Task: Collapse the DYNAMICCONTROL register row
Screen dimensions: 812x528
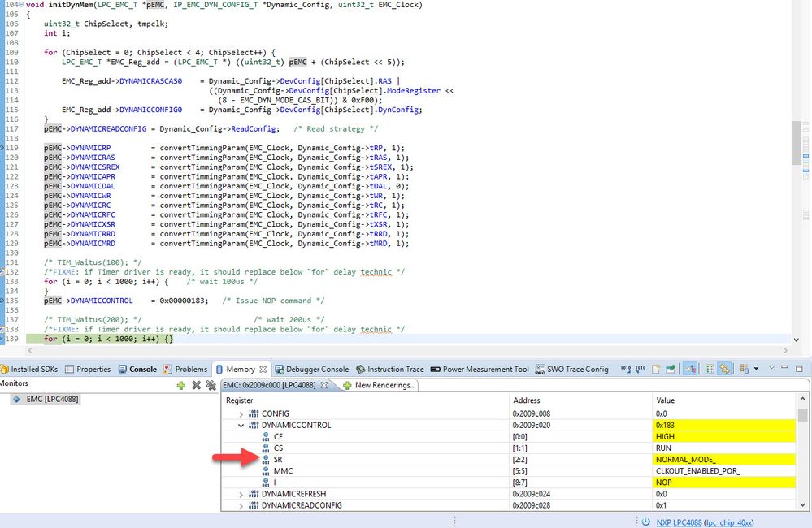Action: tap(241, 426)
